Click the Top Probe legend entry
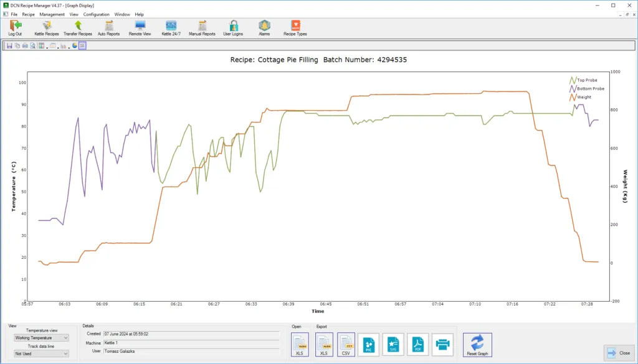This screenshot has height=364, width=638. coord(583,80)
